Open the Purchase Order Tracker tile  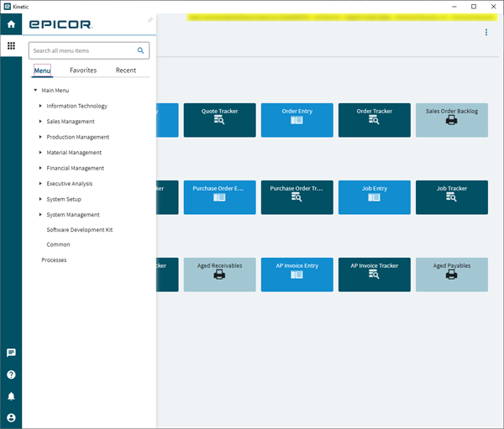coord(297,197)
